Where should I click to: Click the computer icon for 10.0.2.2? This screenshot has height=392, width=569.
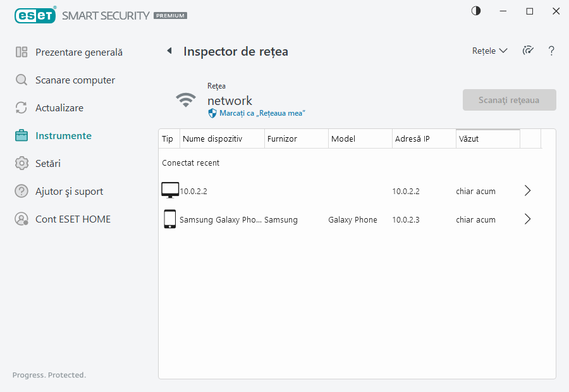point(170,190)
